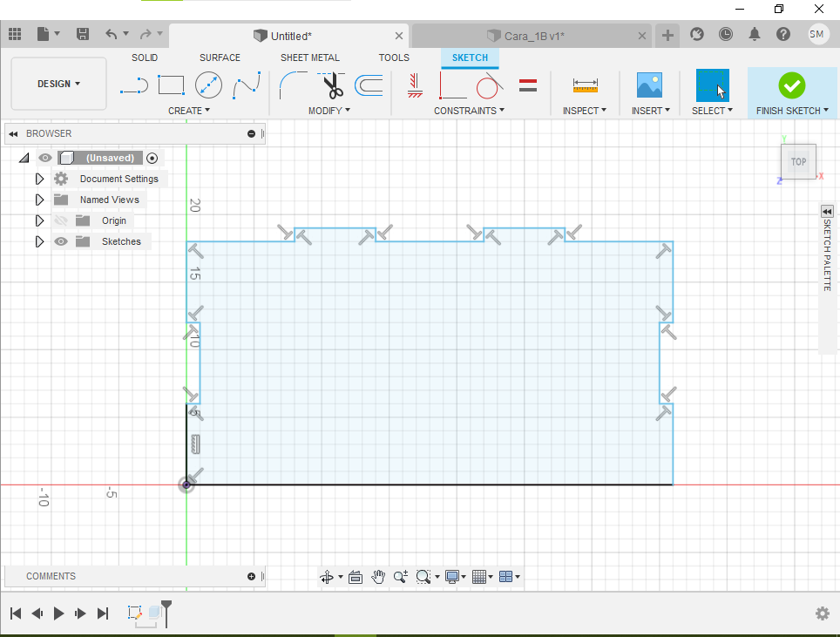Screen dimensions: 840x637
Task: Open the Help question mark menu
Action: [783, 34]
